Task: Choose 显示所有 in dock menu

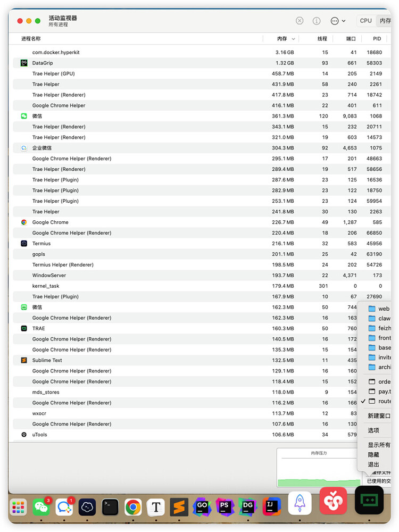Action: tap(379, 445)
